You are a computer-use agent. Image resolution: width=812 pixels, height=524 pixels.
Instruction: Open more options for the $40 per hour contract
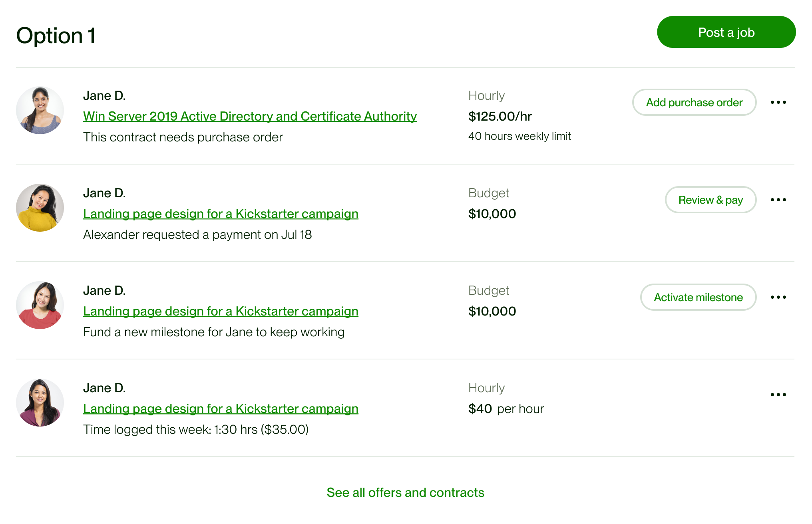click(x=778, y=395)
